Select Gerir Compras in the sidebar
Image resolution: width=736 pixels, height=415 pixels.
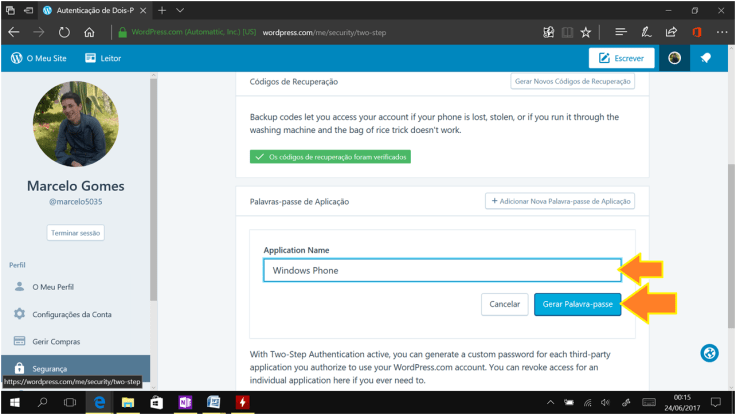click(56, 341)
